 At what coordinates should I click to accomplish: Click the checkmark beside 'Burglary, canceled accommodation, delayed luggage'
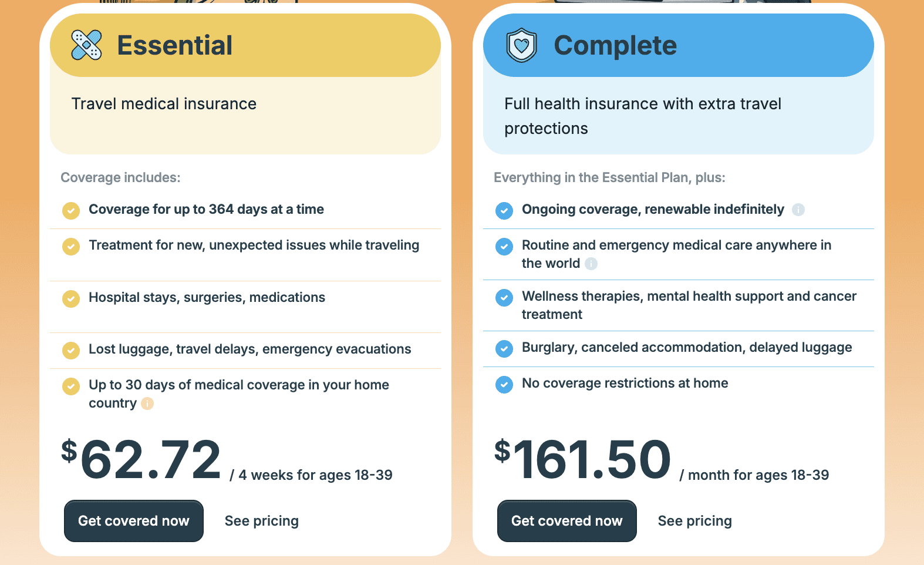click(504, 348)
